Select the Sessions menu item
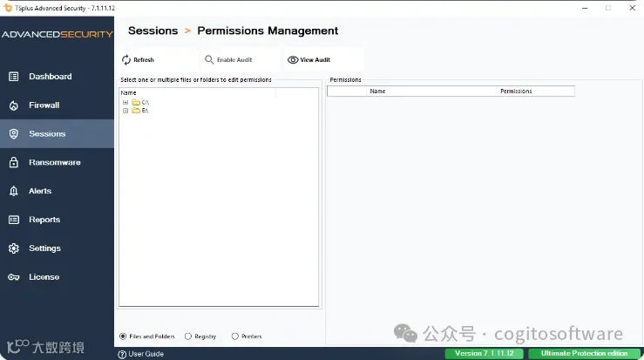This screenshot has height=360, width=644. point(58,134)
